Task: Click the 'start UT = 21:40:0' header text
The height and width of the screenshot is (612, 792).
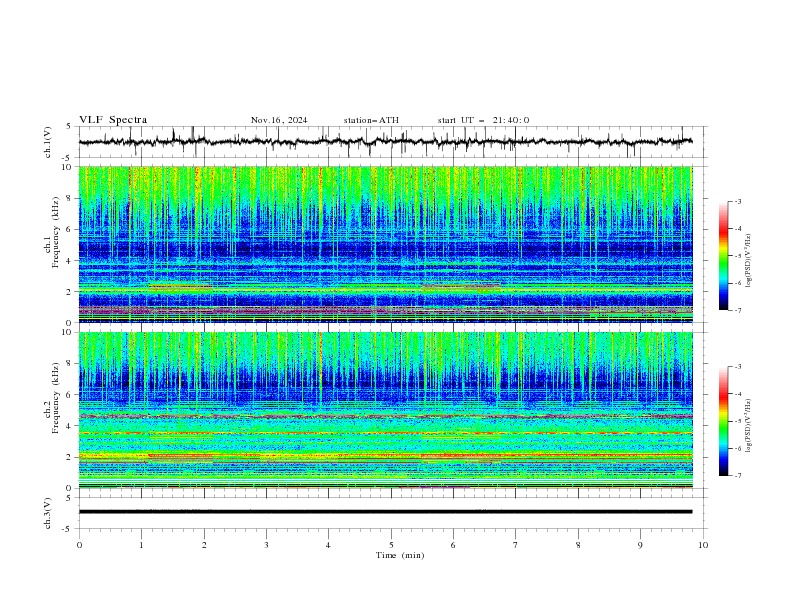Action: tap(483, 120)
